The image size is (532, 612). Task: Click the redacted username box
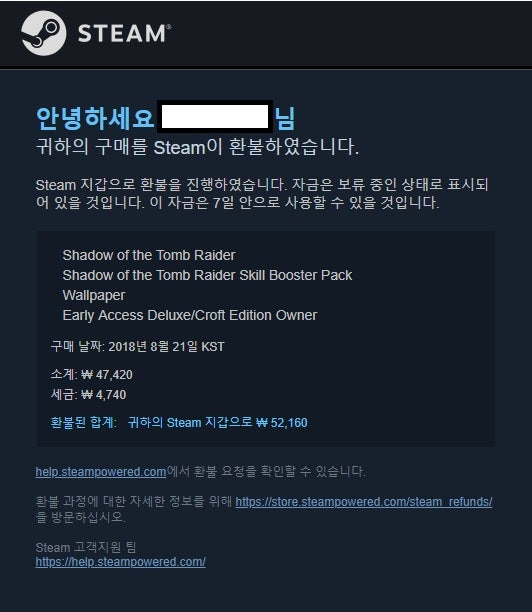(215, 117)
